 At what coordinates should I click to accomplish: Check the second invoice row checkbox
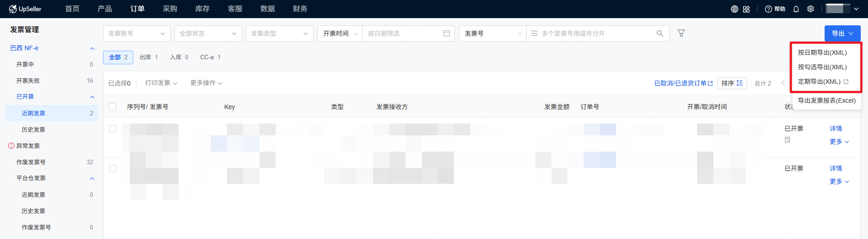coord(113,168)
